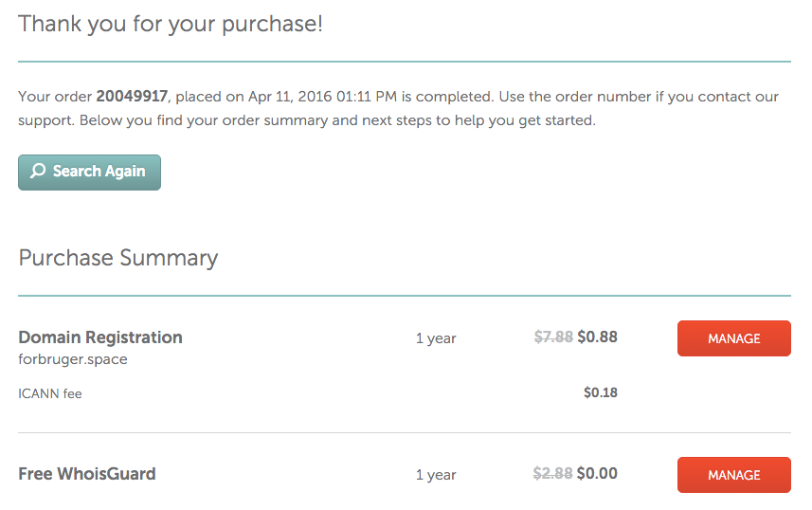The width and height of the screenshot is (812, 510).
Task: Click the order summary and next steps sentence
Action: click(337, 120)
